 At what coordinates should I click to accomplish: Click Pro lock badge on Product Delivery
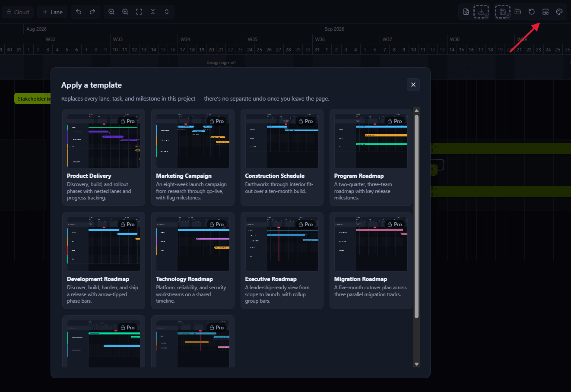pyautogui.click(x=128, y=121)
